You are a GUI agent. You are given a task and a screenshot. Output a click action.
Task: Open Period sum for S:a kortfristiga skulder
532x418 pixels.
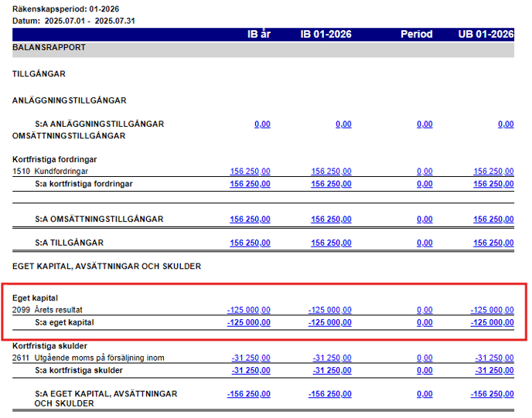tap(425, 370)
